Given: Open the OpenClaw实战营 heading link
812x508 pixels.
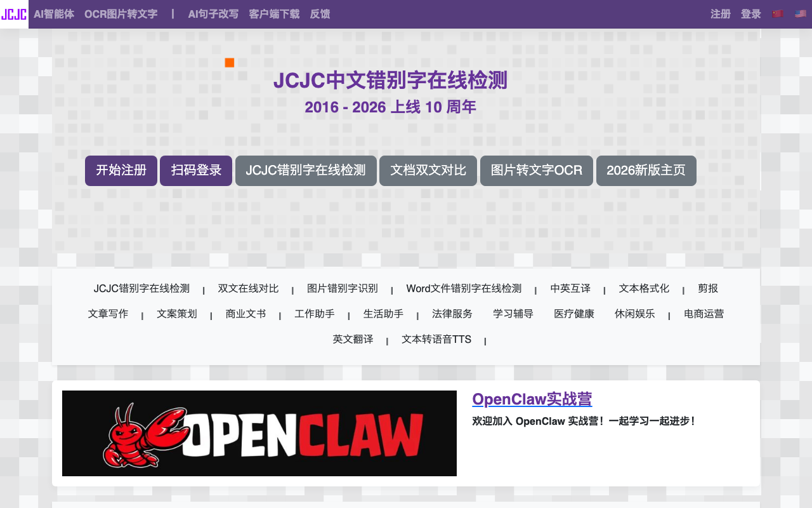Looking at the screenshot, I should [x=532, y=399].
